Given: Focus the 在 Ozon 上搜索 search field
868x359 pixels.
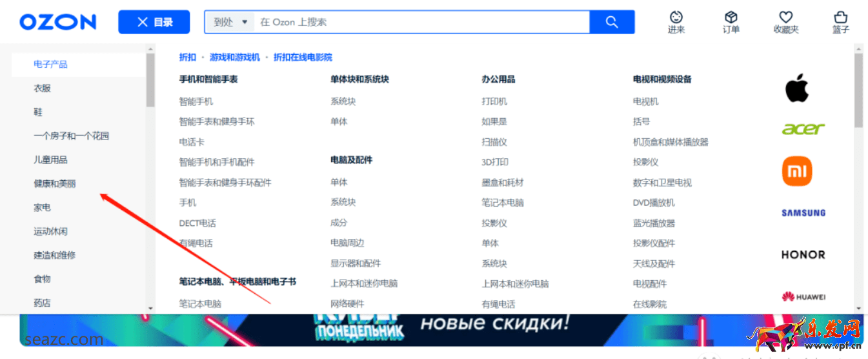Looking at the screenshot, I should [x=422, y=22].
